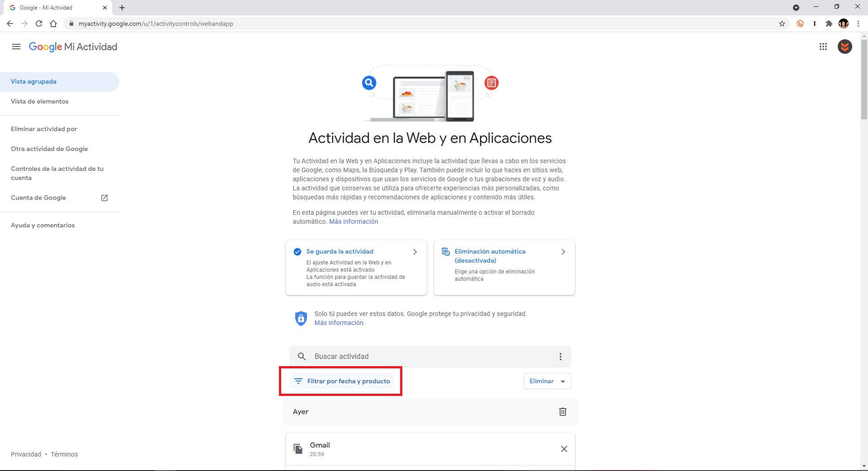This screenshot has width=868, height=471.
Task: Expand Se guarda la actividad chevron
Action: pyautogui.click(x=415, y=252)
